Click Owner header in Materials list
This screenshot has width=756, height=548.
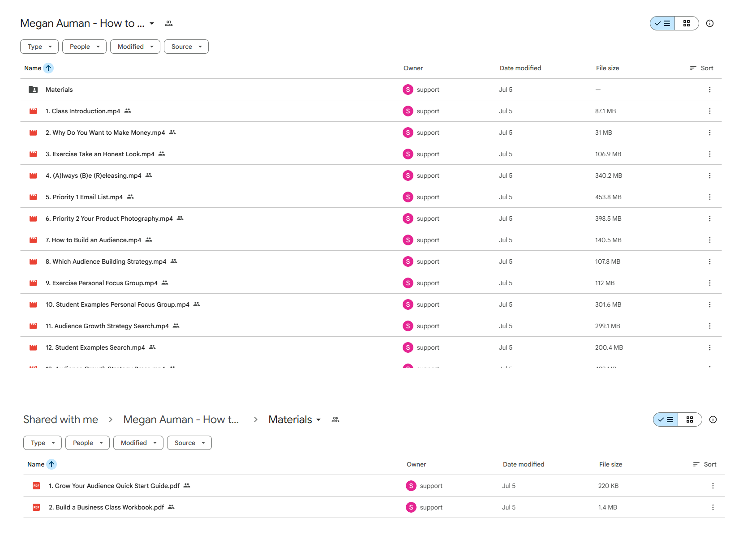point(416,464)
